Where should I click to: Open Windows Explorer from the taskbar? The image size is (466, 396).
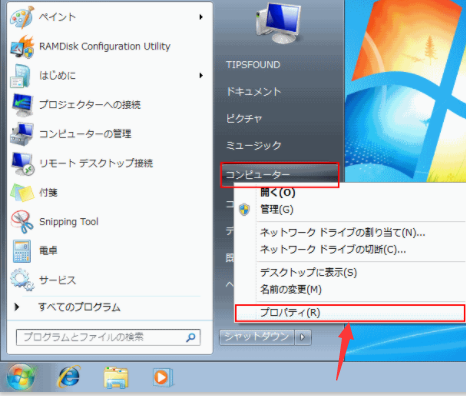(115, 378)
